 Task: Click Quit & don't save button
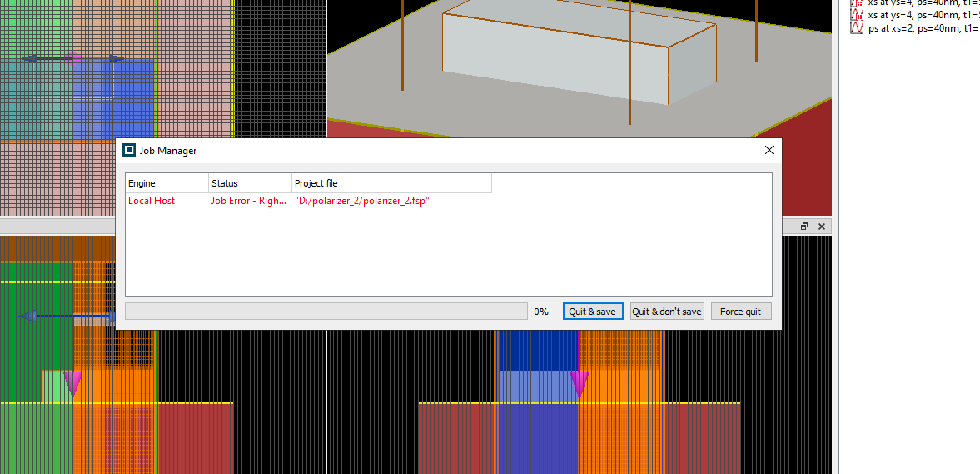pos(667,312)
